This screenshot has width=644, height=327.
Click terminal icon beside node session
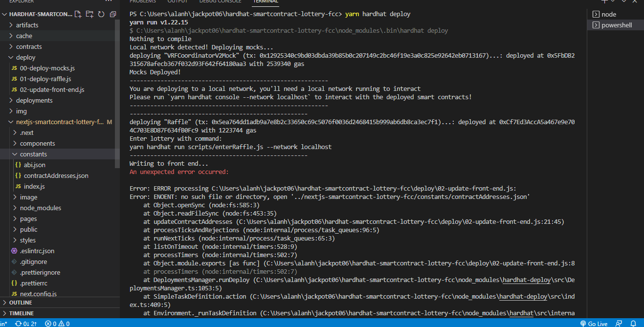point(596,14)
